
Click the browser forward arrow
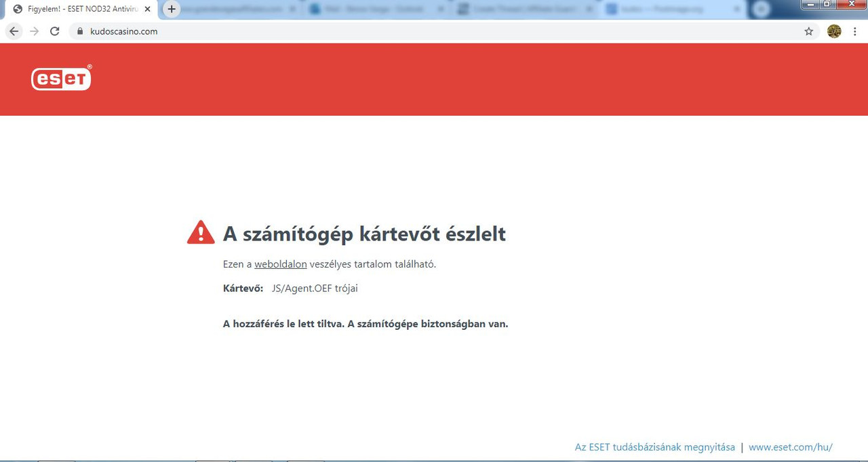[x=34, y=31]
